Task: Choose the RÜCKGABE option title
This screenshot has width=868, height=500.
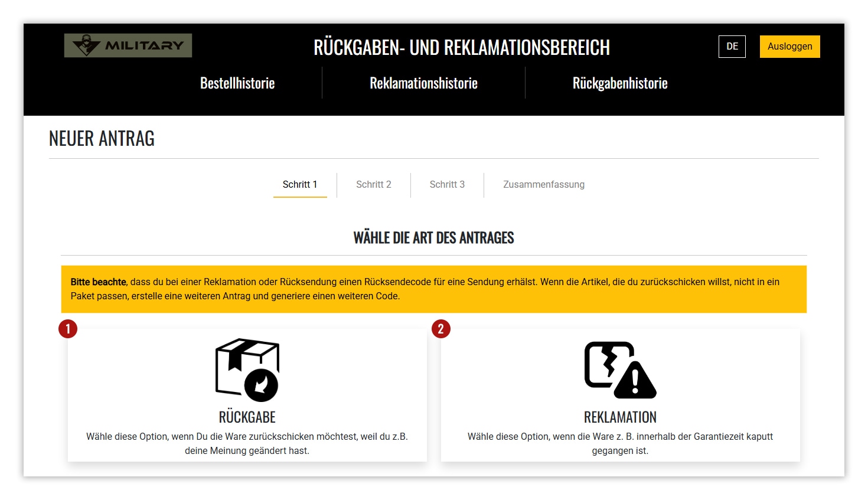Action: tap(247, 417)
